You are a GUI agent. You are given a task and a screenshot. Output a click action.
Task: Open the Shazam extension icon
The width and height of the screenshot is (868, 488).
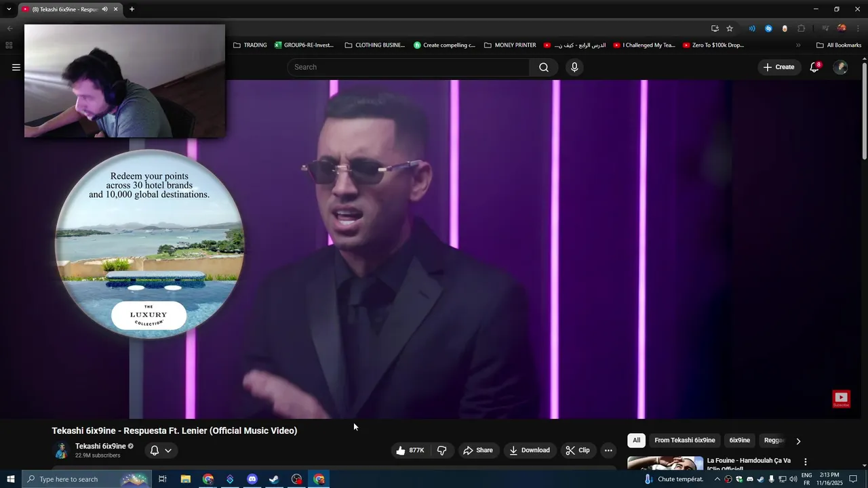768,28
